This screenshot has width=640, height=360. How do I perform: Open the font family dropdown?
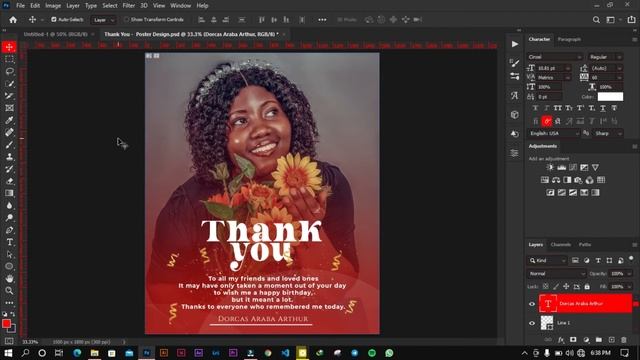(x=555, y=57)
